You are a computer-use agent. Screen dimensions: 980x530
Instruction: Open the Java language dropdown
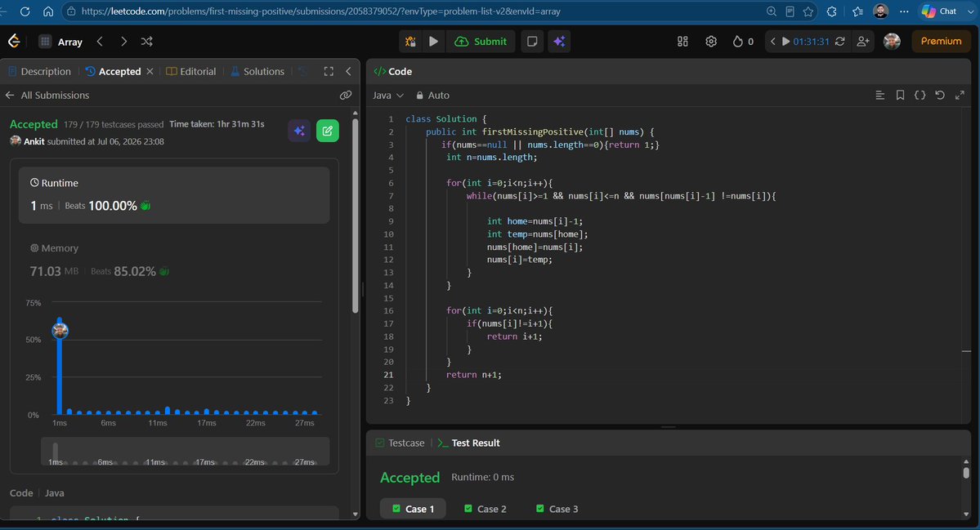pyautogui.click(x=388, y=95)
